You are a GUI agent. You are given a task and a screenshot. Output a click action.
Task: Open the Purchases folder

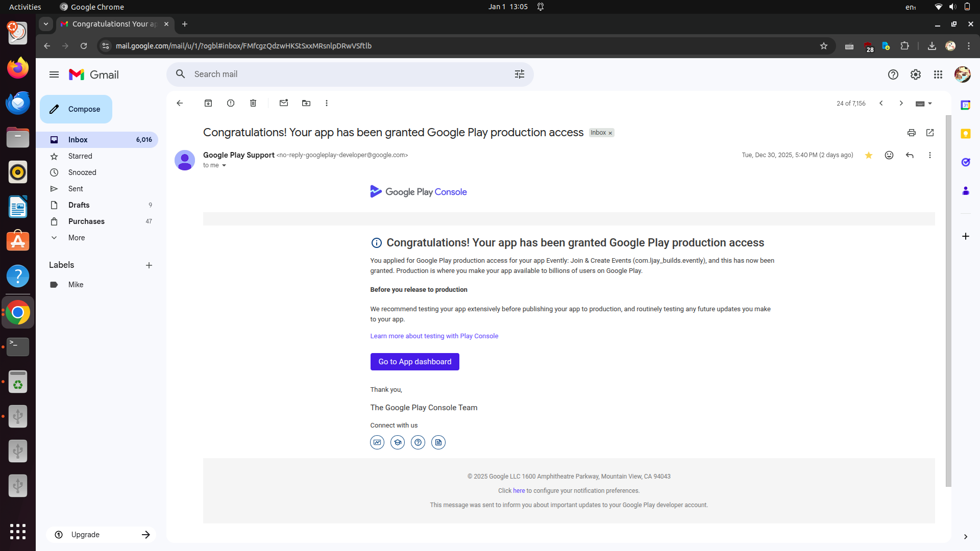point(86,221)
